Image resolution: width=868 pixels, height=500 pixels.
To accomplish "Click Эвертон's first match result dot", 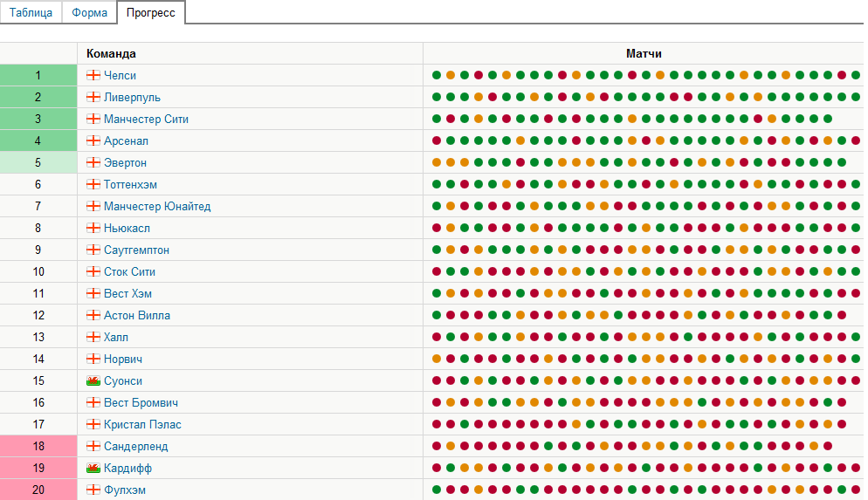I will [437, 162].
